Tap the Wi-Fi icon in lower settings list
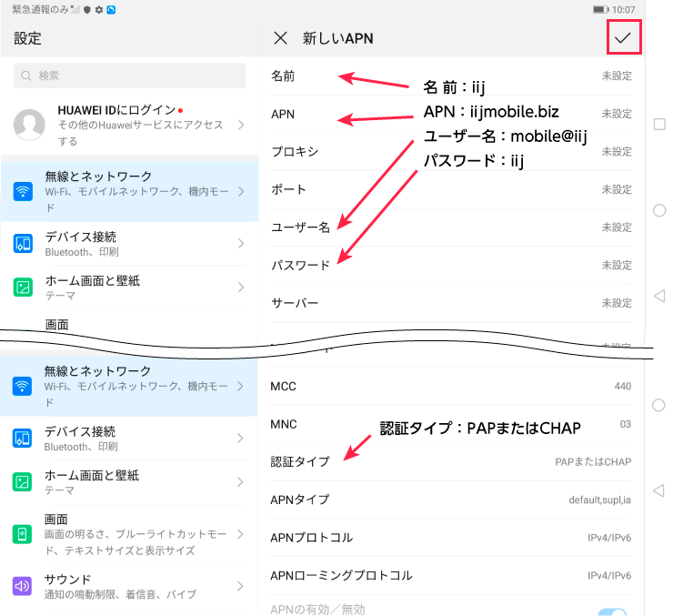Image resolution: width=673 pixels, height=616 pixels. tap(22, 386)
